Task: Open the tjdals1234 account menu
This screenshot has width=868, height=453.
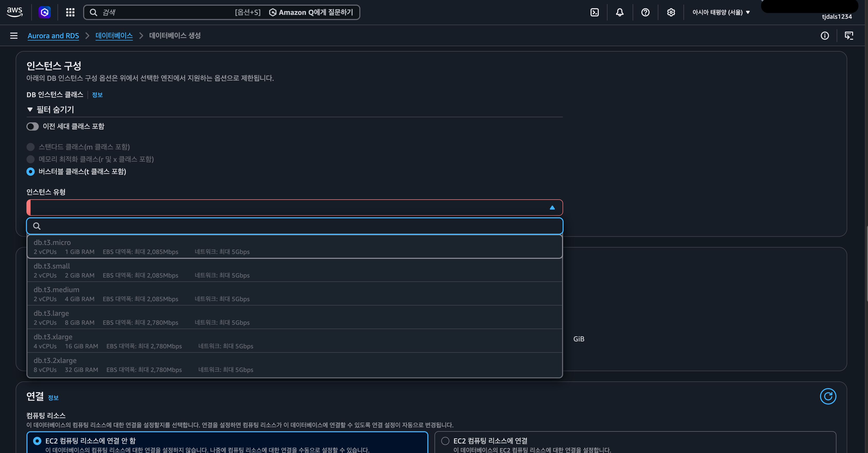Action: 837,16
